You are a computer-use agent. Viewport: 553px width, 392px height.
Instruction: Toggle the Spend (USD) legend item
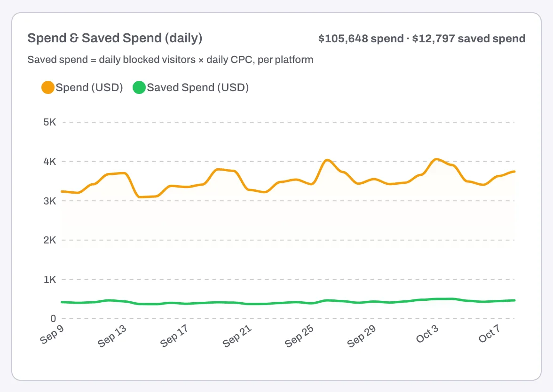[x=82, y=87]
